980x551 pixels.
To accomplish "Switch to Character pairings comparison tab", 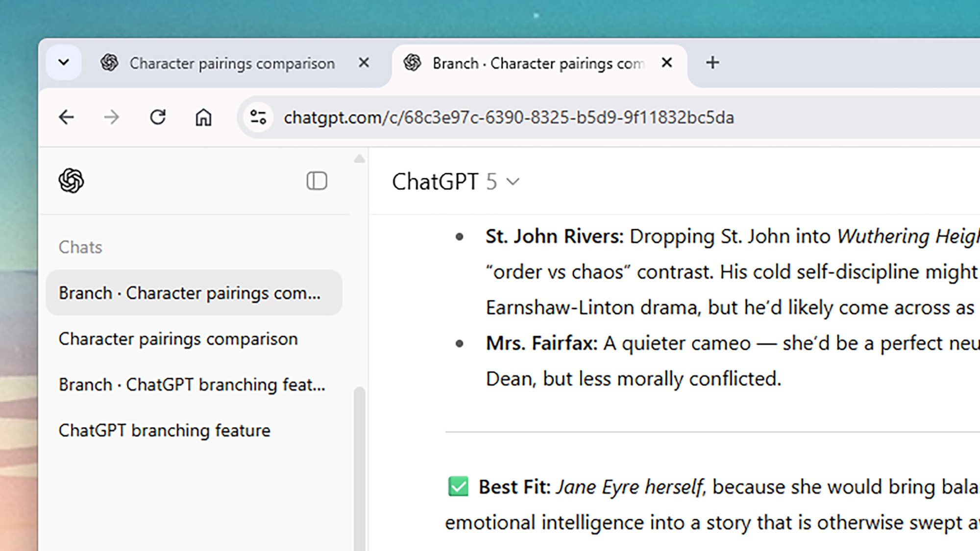I will (x=231, y=64).
